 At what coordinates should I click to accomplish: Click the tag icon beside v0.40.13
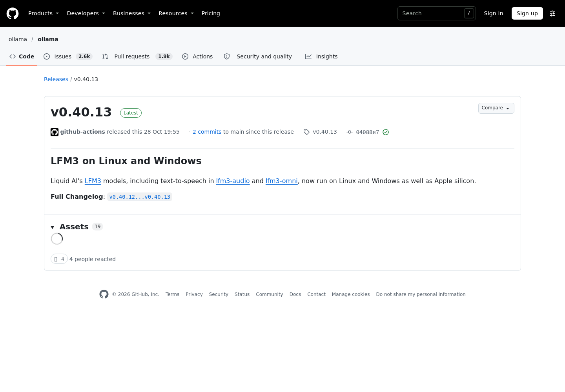[306, 132]
